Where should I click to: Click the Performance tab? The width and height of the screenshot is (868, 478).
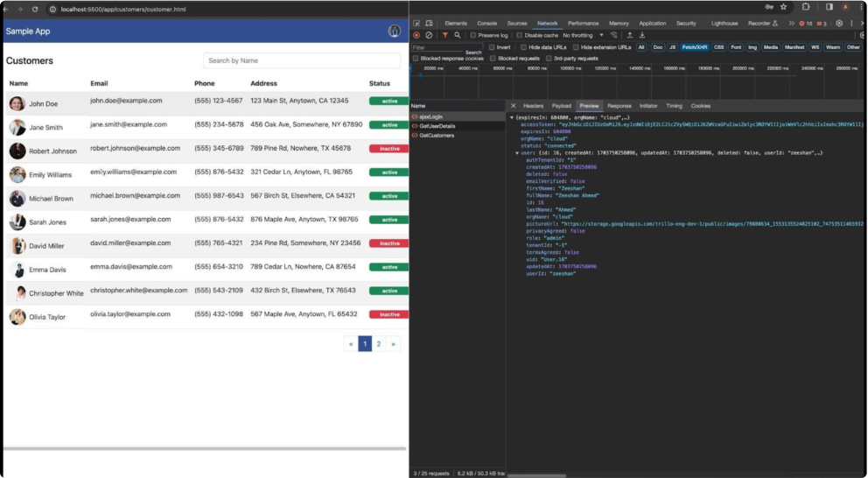[x=583, y=24]
